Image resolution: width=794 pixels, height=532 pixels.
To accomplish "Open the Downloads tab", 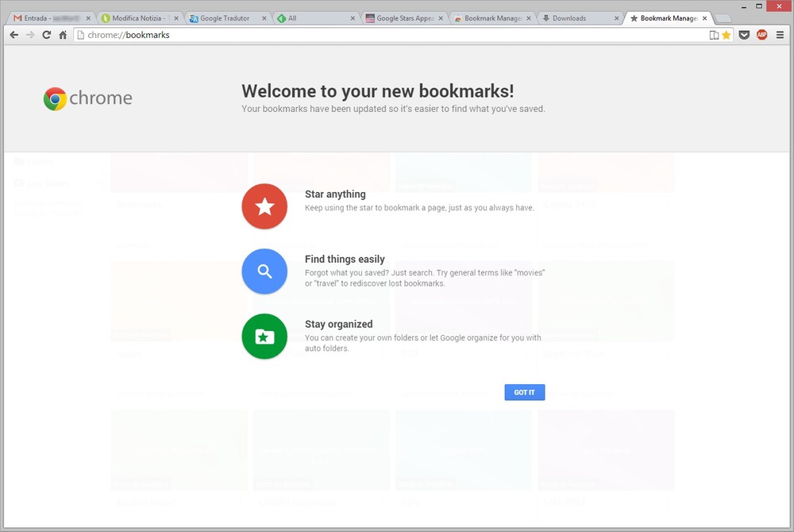I will click(x=573, y=18).
